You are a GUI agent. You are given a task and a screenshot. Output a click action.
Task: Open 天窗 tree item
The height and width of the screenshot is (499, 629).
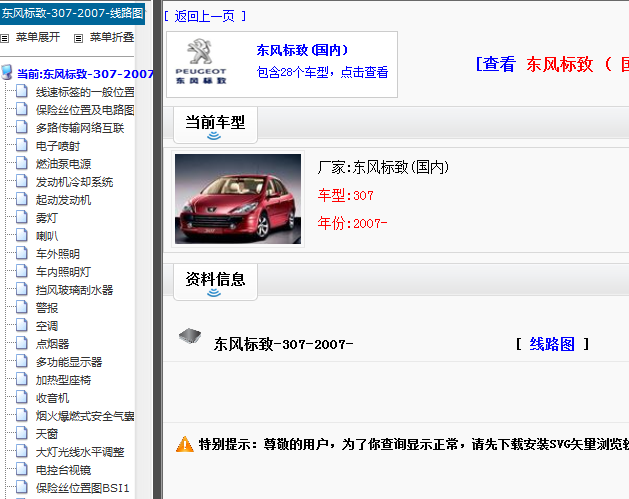47,434
